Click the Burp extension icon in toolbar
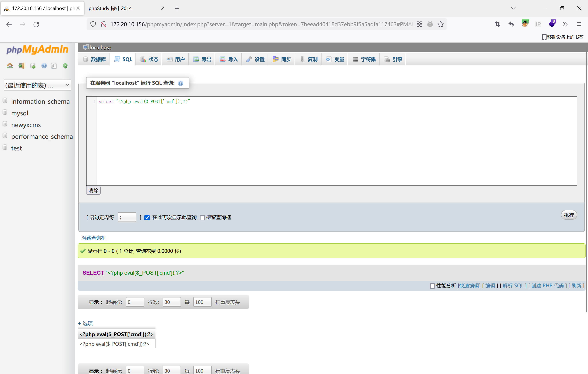Viewport: 588px width, 374px height. (525, 24)
